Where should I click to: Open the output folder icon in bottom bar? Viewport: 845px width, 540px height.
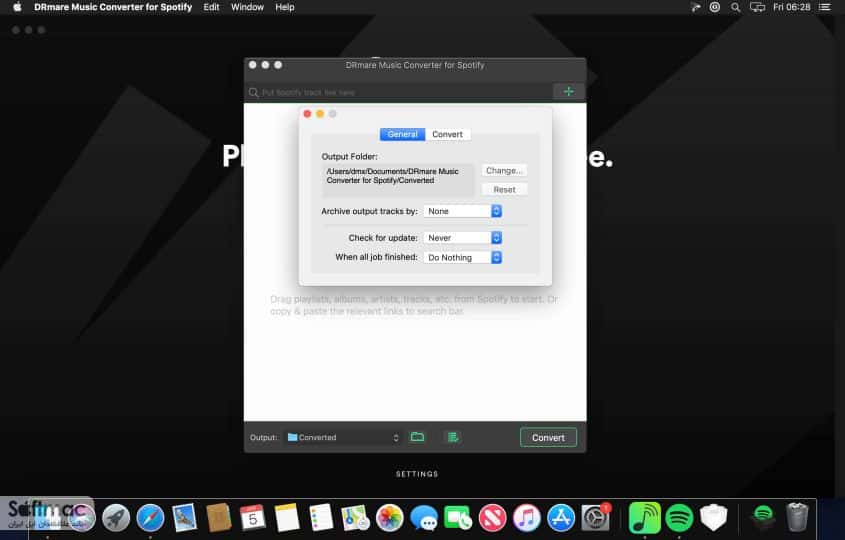click(x=417, y=437)
